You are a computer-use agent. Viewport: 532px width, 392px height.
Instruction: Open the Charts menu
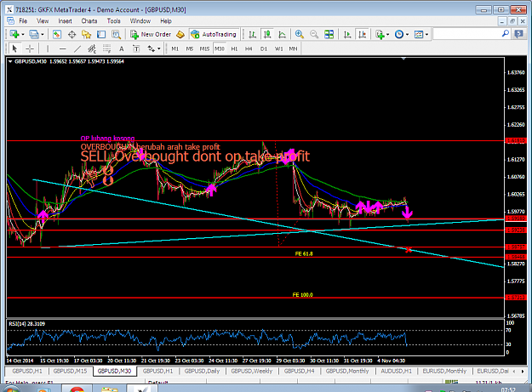[x=89, y=21]
